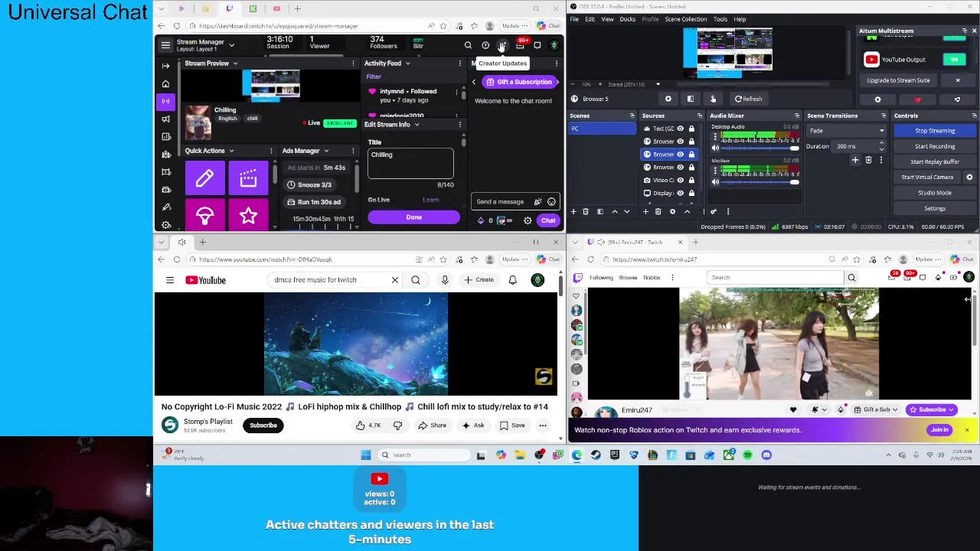The width and height of the screenshot is (980, 551).
Task: Click Stop Streaming in OBS
Action: click(x=935, y=131)
